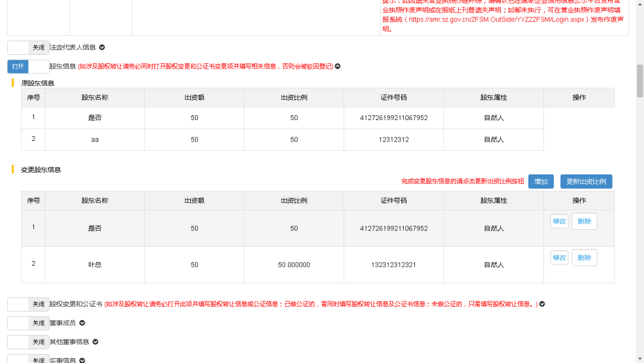Click the 50.000000 ratio cell
Viewport: 644px width, 363px height.
[294, 264]
